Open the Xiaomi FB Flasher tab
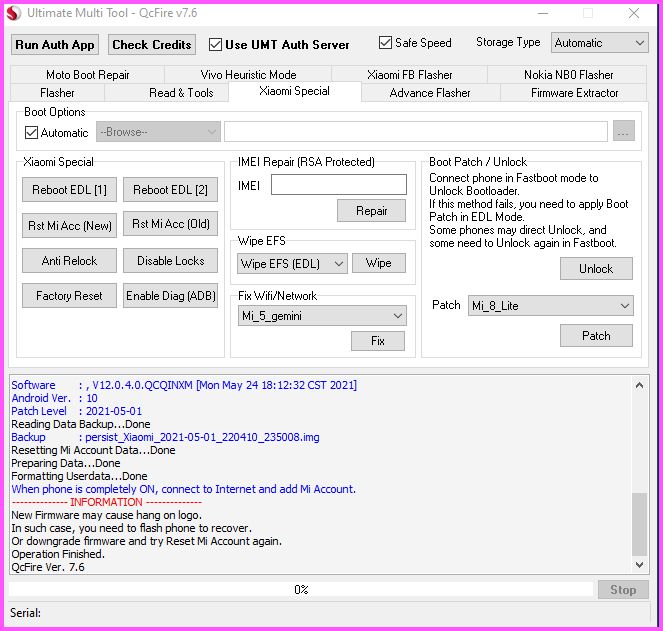The height and width of the screenshot is (631, 663). point(409,75)
